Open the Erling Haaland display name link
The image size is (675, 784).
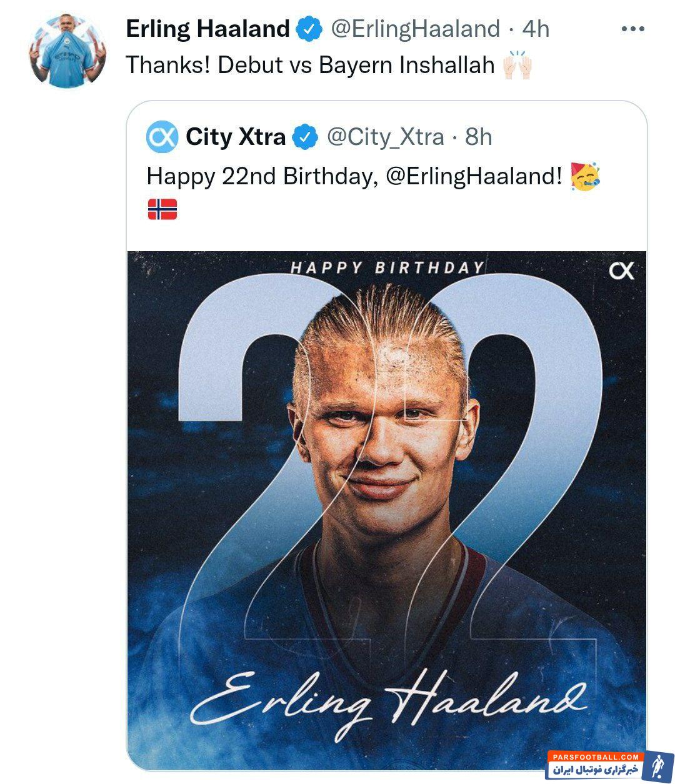point(207,29)
